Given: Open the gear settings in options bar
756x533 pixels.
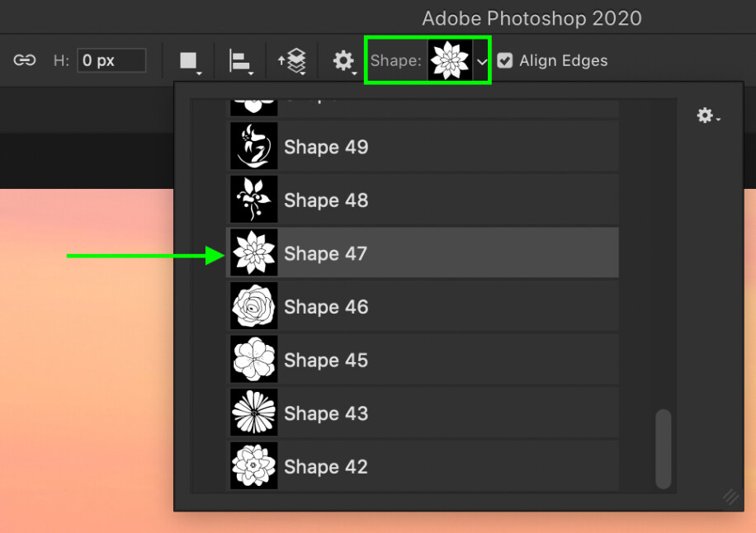Looking at the screenshot, I should click(343, 60).
